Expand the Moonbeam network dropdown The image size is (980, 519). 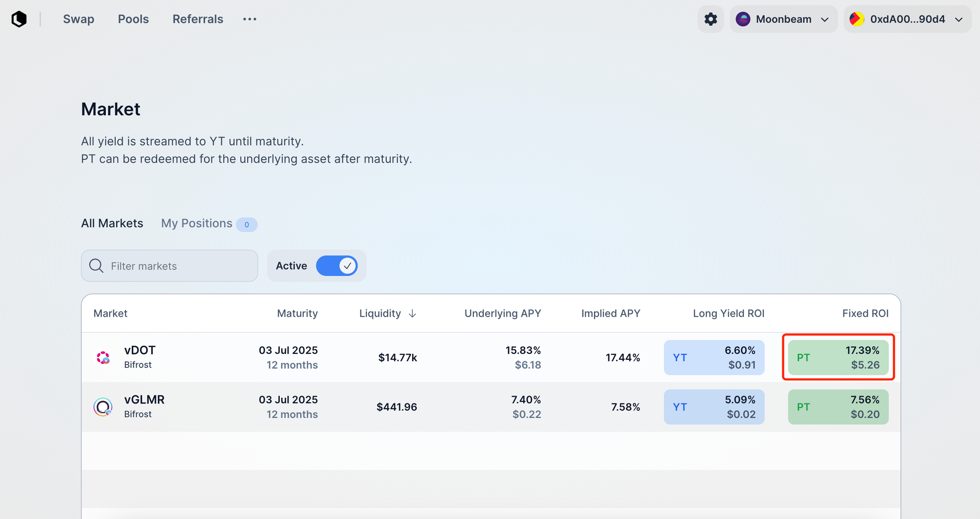point(784,19)
